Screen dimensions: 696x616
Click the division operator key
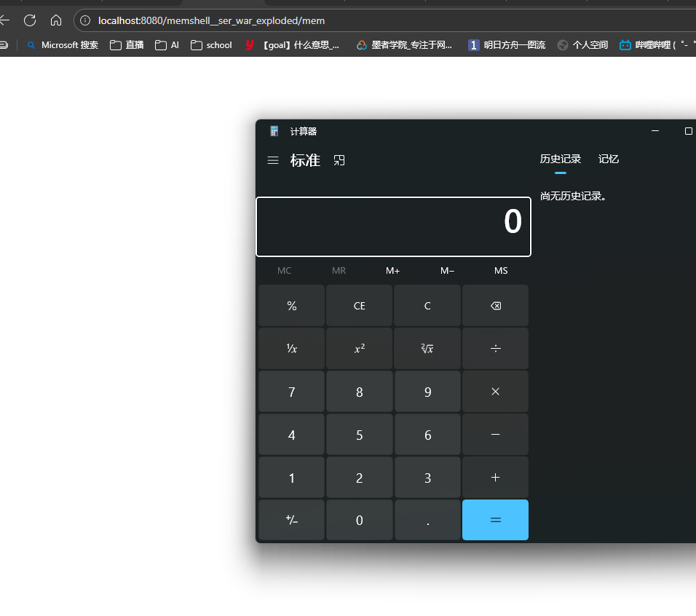pos(495,349)
